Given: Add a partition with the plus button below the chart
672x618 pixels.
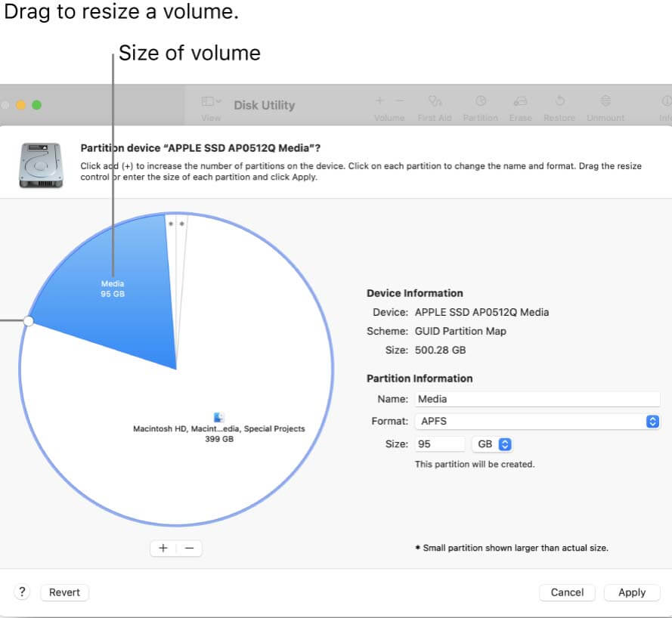Looking at the screenshot, I should coord(163,548).
